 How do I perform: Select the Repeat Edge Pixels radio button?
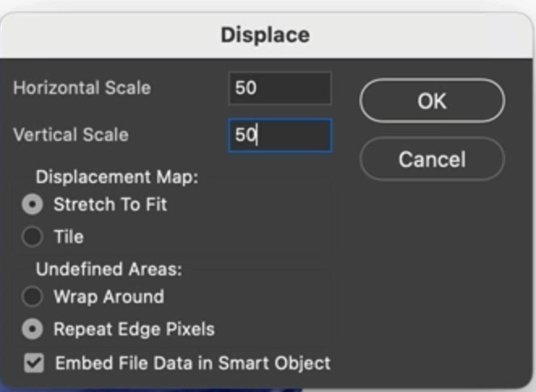33,330
